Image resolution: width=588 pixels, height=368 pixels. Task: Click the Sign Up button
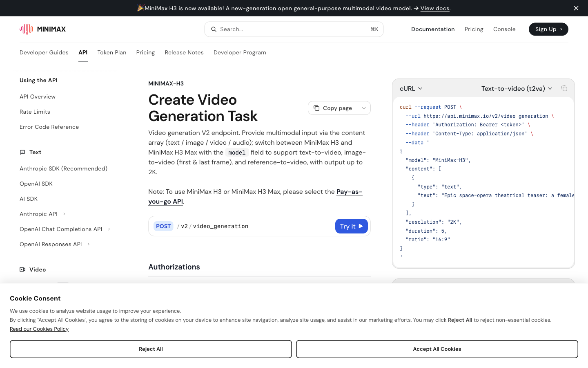point(548,29)
